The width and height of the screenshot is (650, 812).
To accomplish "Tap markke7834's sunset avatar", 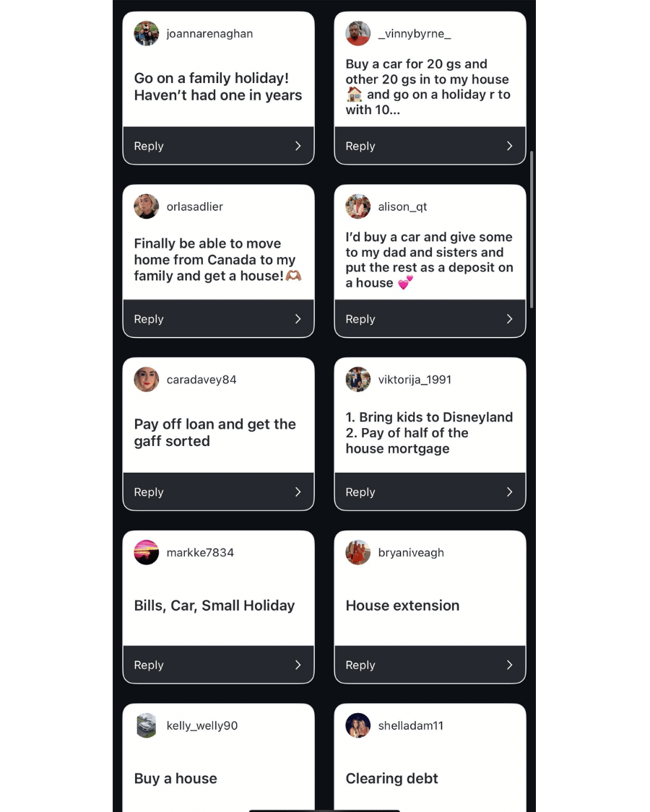I will (x=147, y=553).
